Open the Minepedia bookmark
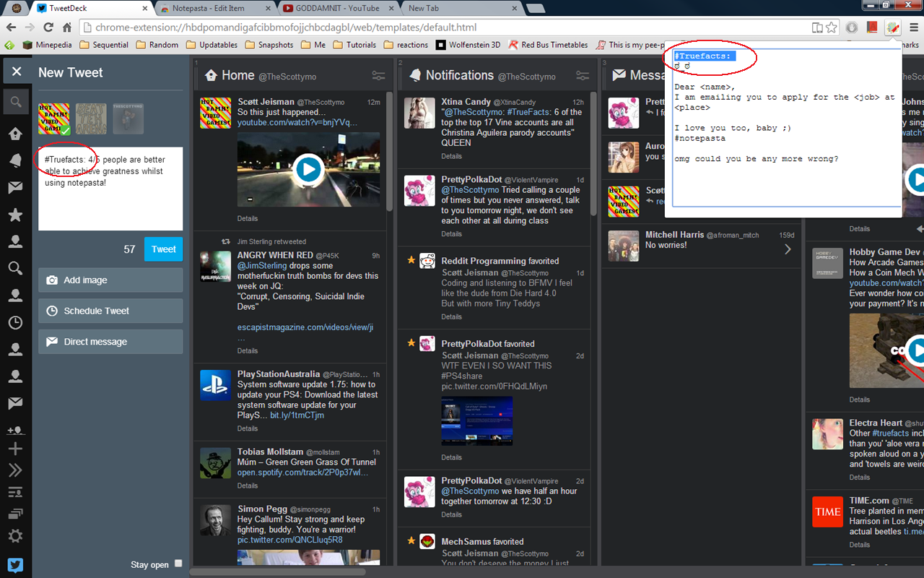This screenshot has width=924, height=578. [47, 45]
